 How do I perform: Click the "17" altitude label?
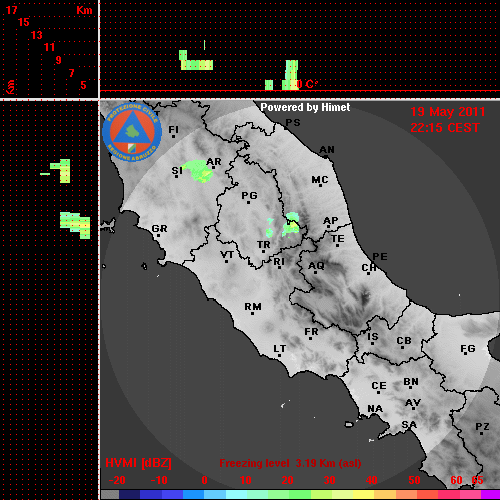click(11, 10)
